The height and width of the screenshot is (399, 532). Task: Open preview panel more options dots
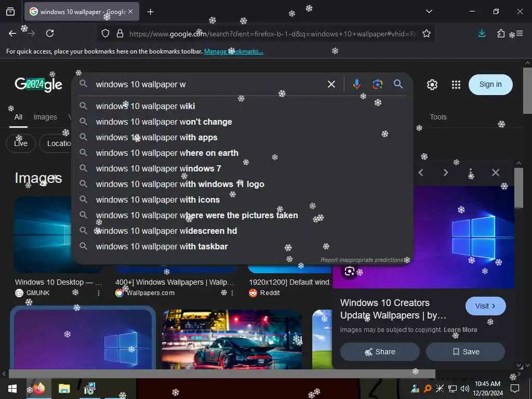click(471, 174)
